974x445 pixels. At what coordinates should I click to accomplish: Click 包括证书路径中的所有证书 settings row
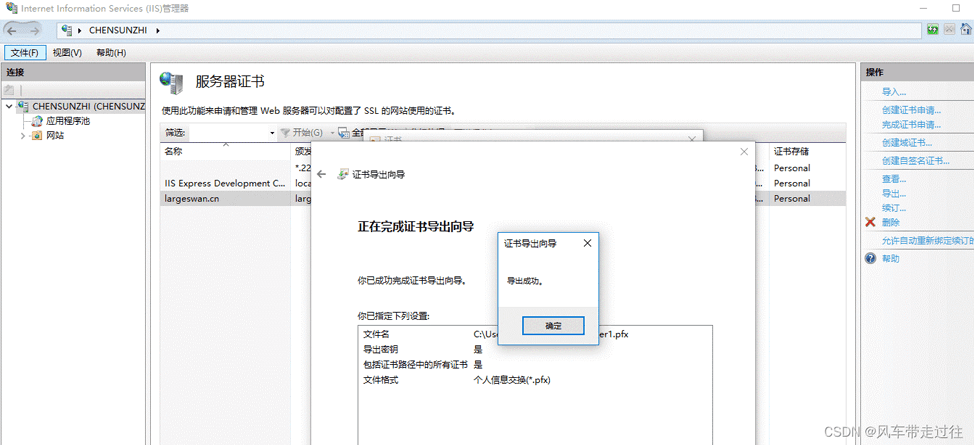pos(534,364)
